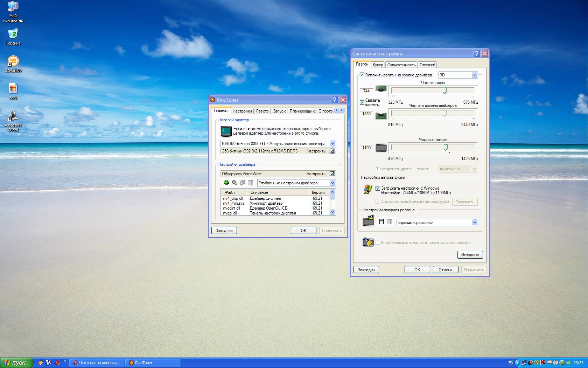Click the trash delete profile icon in overclock profile
Viewport: 588px width, 368px height.
tap(390, 222)
